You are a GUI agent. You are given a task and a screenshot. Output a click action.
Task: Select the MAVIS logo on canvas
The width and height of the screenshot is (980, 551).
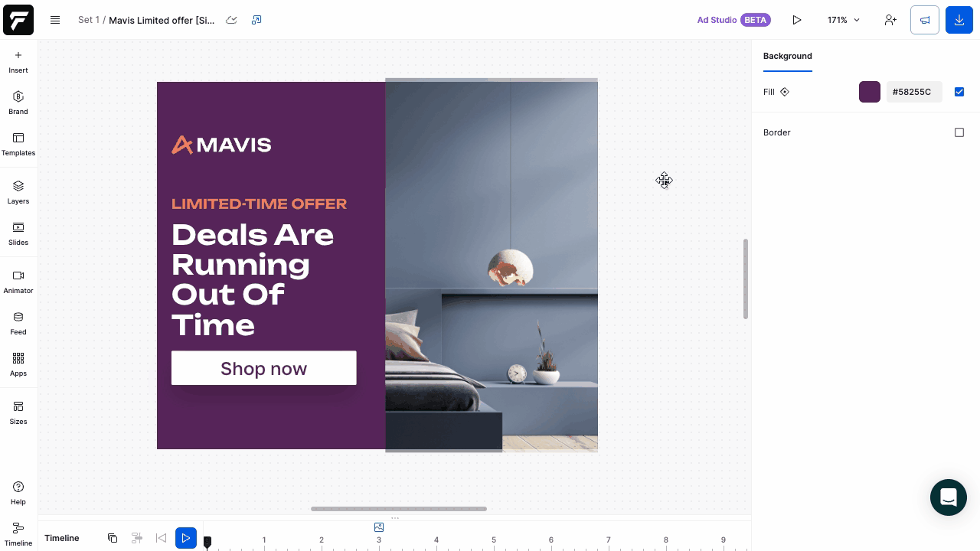(x=221, y=145)
